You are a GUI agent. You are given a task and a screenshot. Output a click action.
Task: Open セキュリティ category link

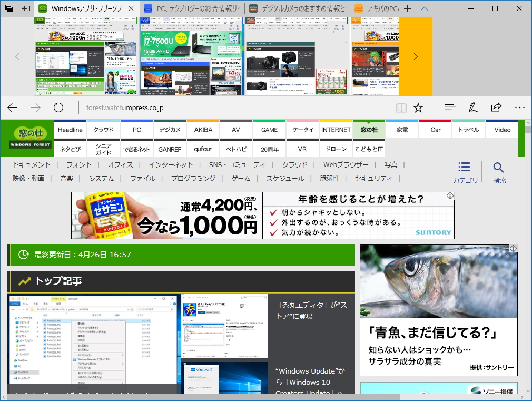373,179
